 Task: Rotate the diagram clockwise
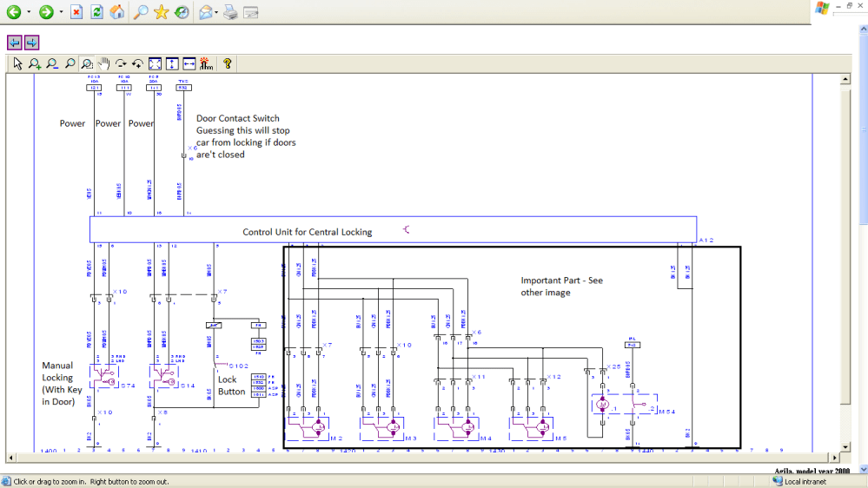121,63
